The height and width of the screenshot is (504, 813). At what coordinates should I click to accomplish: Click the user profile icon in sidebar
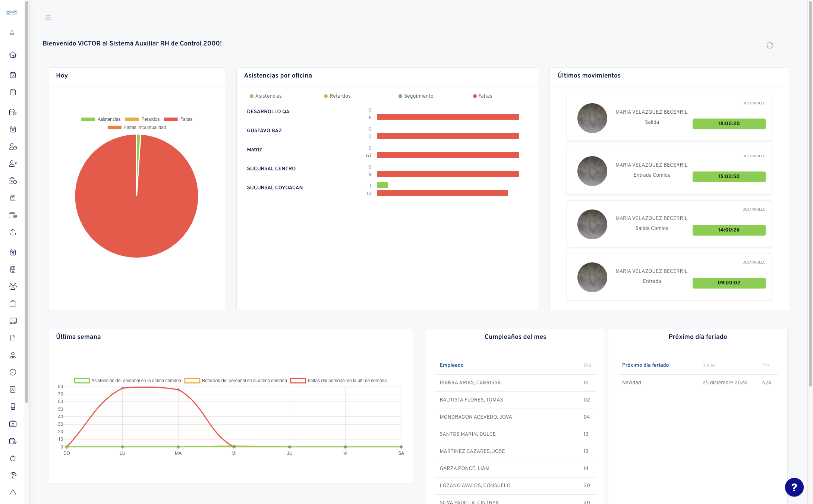(x=12, y=32)
